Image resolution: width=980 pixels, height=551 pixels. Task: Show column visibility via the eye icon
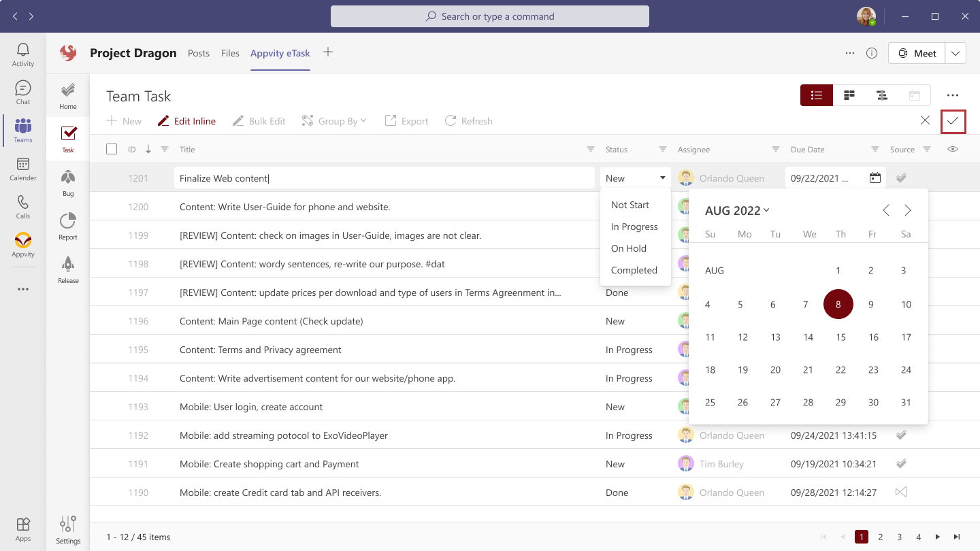(x=952, y=148)
